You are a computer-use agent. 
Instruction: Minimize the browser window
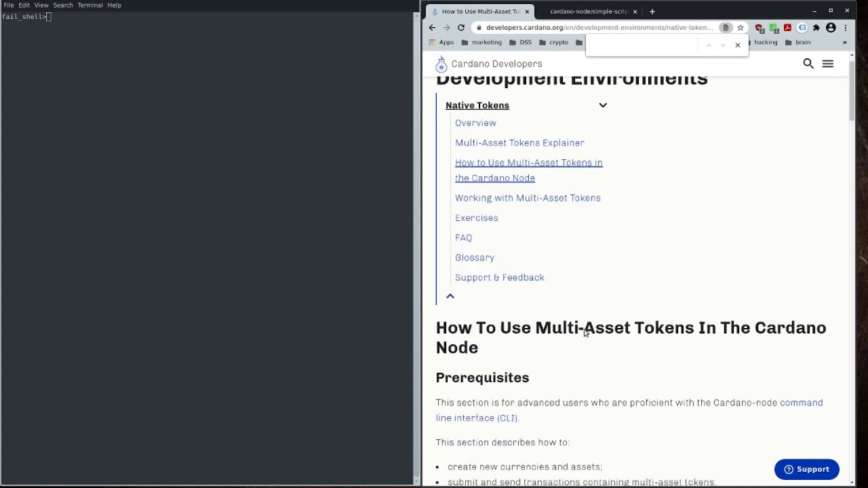coord(814,11)
